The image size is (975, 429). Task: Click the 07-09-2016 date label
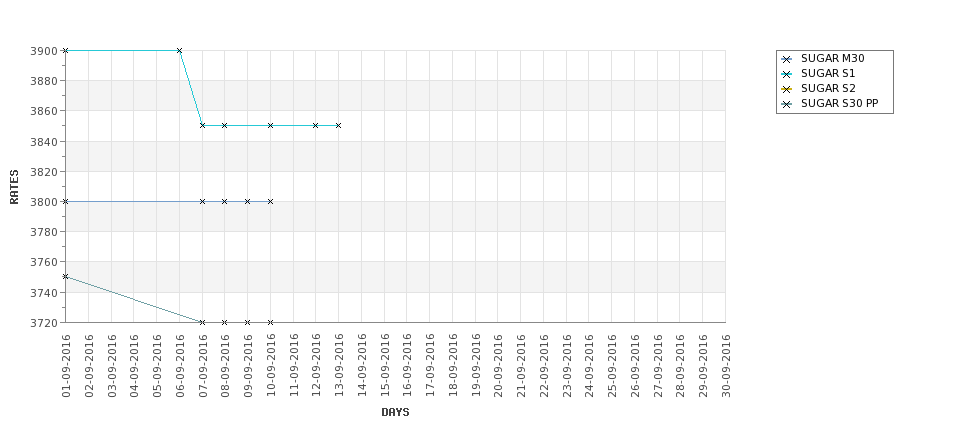(x=203, y=366)
